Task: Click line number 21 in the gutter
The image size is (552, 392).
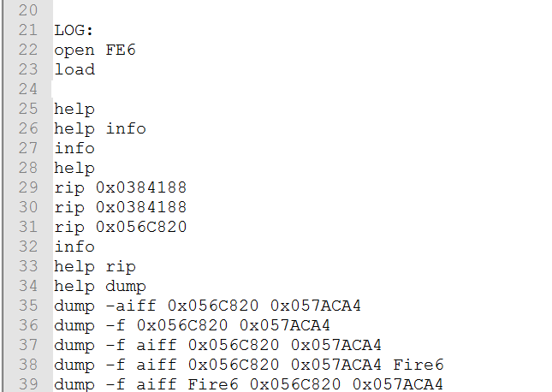Action: coord(27,30)
